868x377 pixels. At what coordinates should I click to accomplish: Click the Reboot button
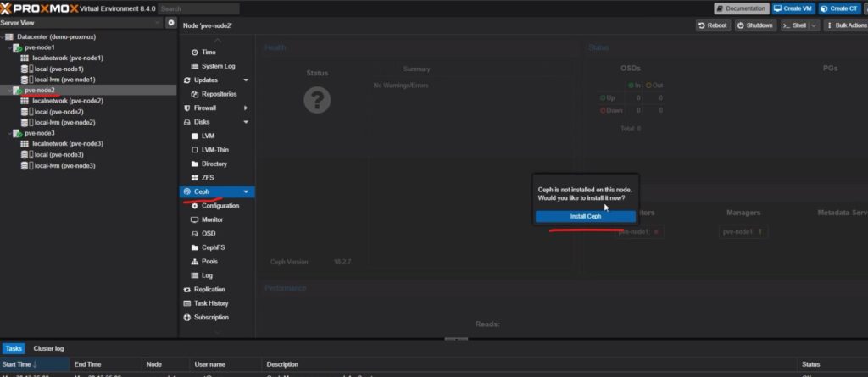[x=713, y=25]
